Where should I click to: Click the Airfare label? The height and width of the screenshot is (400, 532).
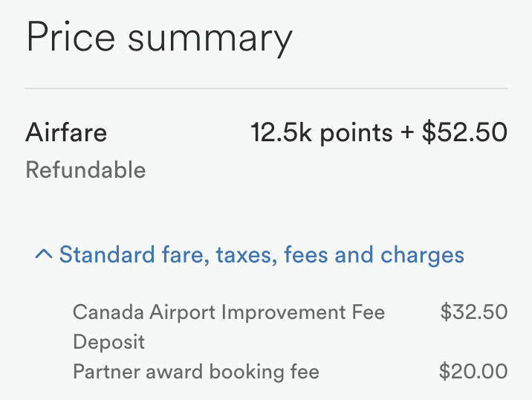click(x=66, y=132)
